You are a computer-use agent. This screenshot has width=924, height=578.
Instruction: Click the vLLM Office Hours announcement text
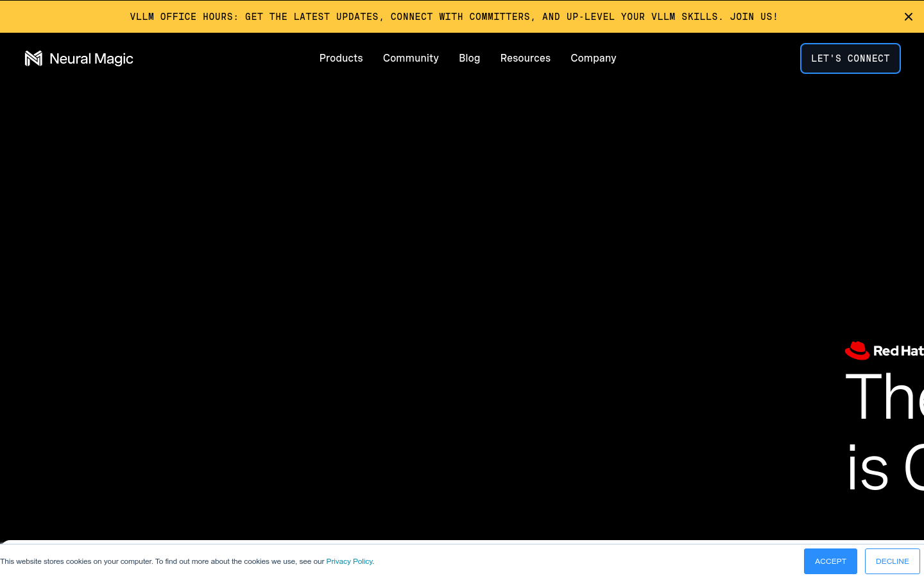click(454, 17)
